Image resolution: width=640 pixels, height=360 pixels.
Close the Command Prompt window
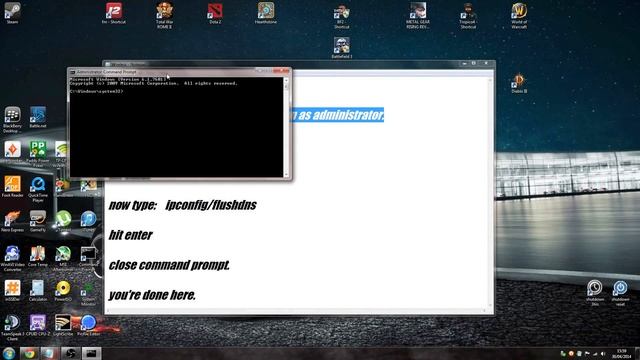(x=281, y=71)
